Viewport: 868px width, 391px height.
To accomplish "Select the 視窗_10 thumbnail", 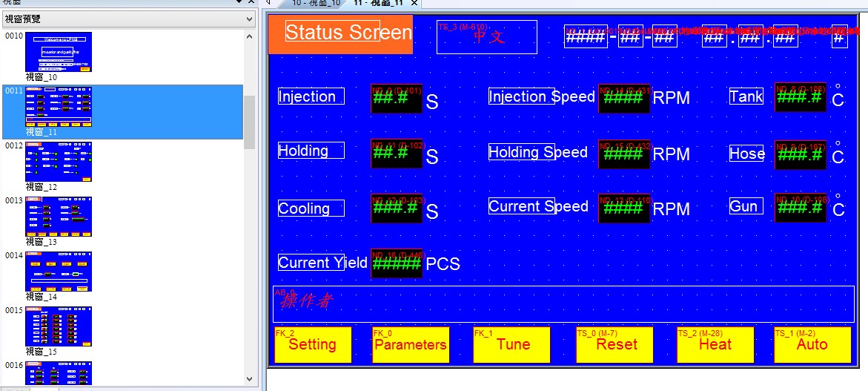I will pyautogui.click(x=59, y=52).
